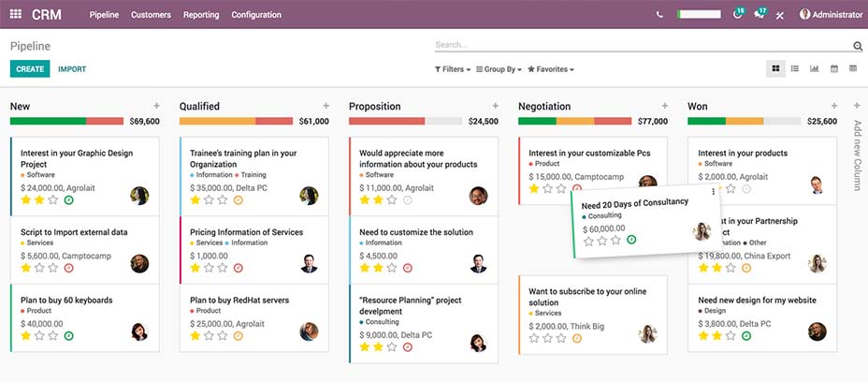The width and height of the screenshot is (868, 382).
Task: Open the Plan to buy RedHat servers card
Action: (254, 317)
